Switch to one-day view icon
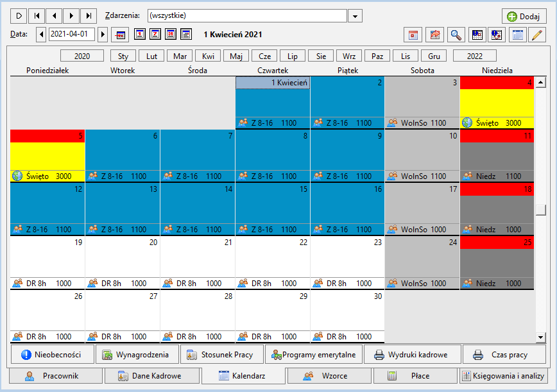The width and height of the screenshot is (557, 392). 140,34
